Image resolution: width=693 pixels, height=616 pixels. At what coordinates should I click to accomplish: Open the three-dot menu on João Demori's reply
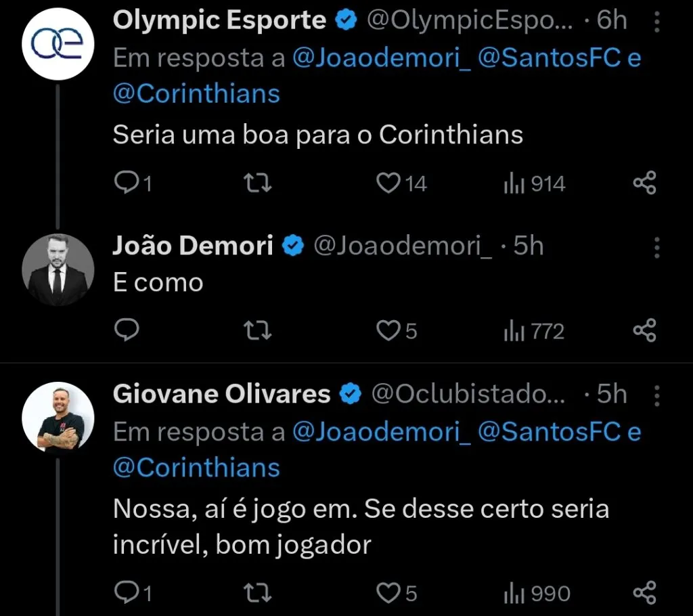(x=656, y=246)
